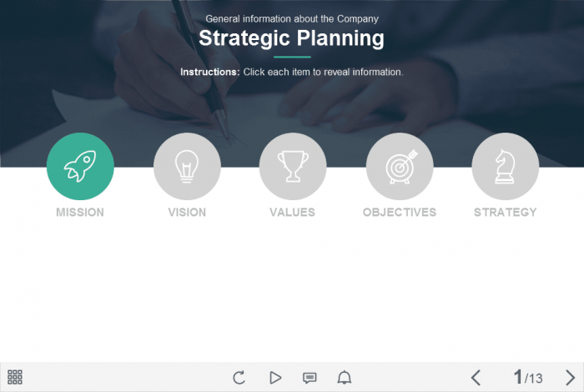Select the VISION label
The height and width of the screenshot is (392, 584).
(187, 212)
